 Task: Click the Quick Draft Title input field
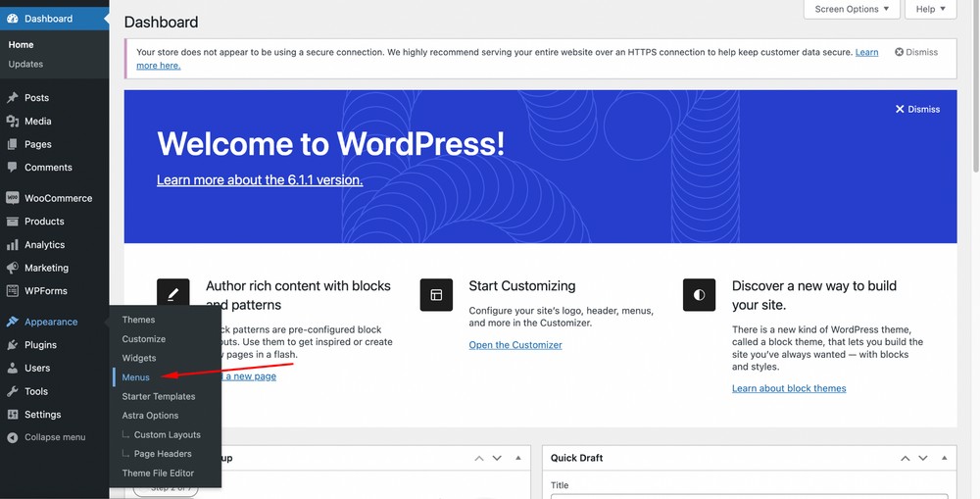(749, 496)
